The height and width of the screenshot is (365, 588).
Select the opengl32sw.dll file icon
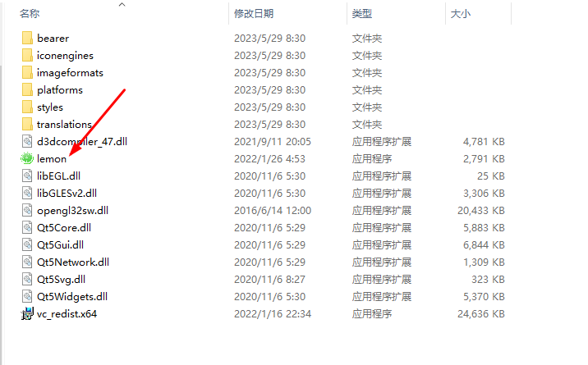pyautogui.click(x=27, y=211)
